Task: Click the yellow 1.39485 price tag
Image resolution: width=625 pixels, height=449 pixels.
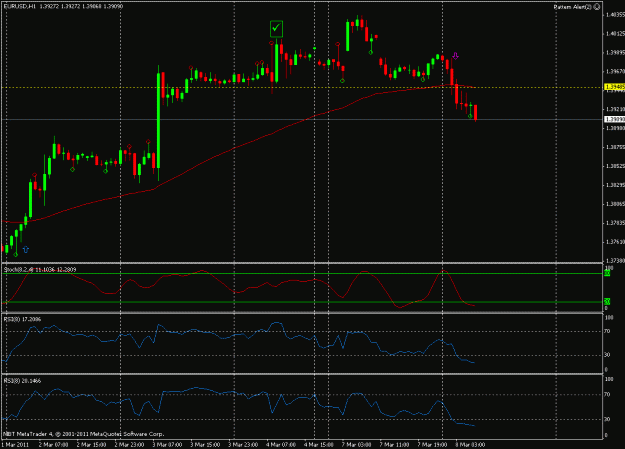Action: (614, 87)
